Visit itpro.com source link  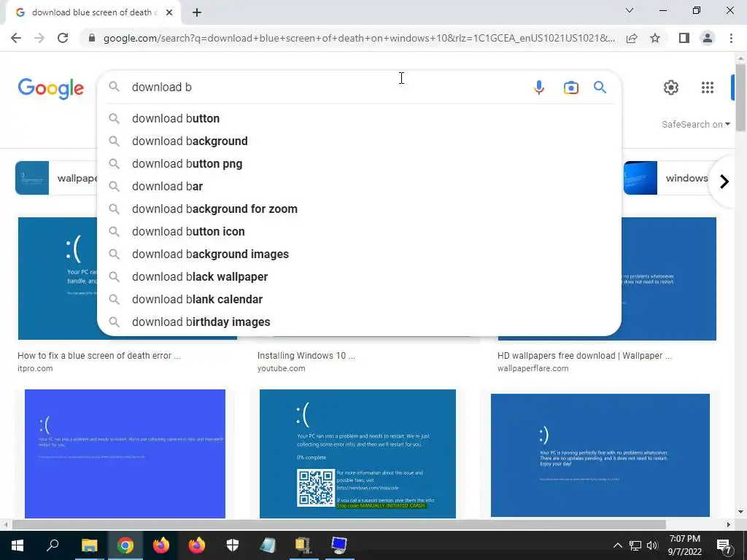point(35,368)
